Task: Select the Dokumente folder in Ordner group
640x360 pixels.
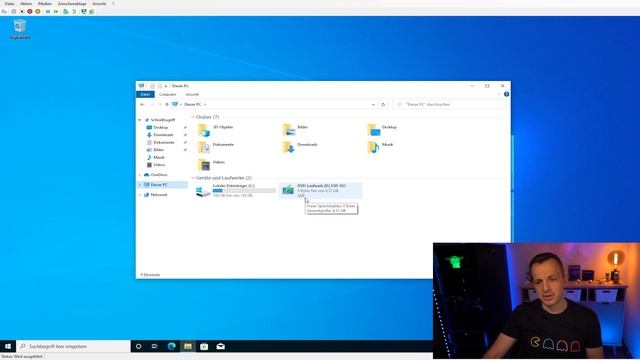Action: pos(216,147)
